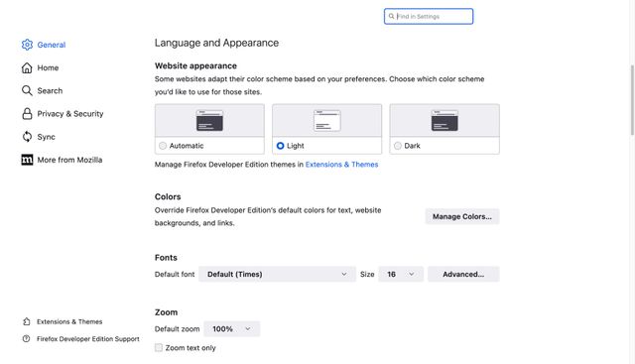Viewport: 635px width, 364px height.
Task: Click the Support question mark icon
Action: pyautogui.click(x=27, y=339)
